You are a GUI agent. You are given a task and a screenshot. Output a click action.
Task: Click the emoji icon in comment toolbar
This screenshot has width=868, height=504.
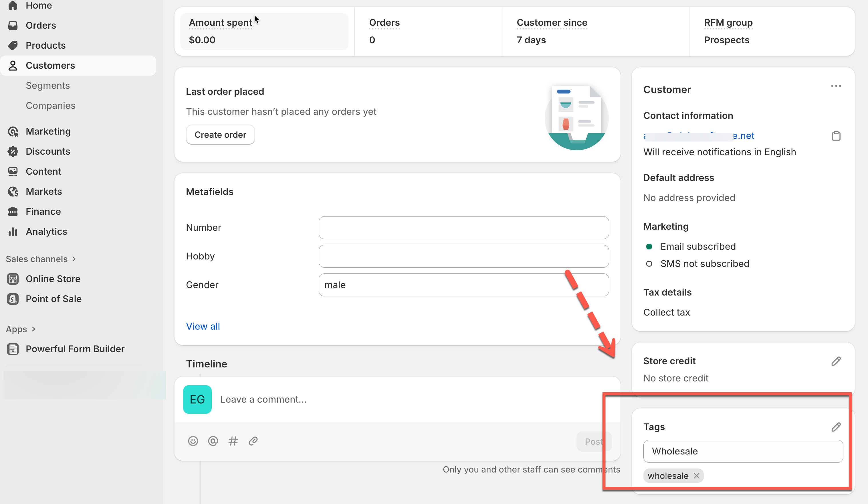193,441
